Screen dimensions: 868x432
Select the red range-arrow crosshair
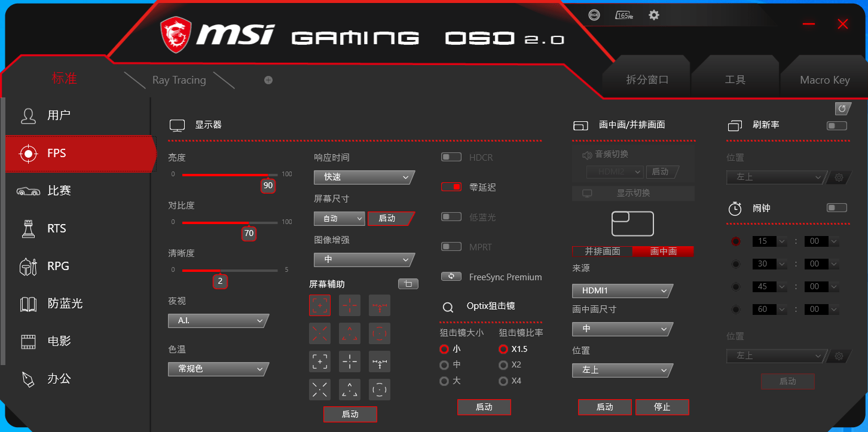pos(380,305)
